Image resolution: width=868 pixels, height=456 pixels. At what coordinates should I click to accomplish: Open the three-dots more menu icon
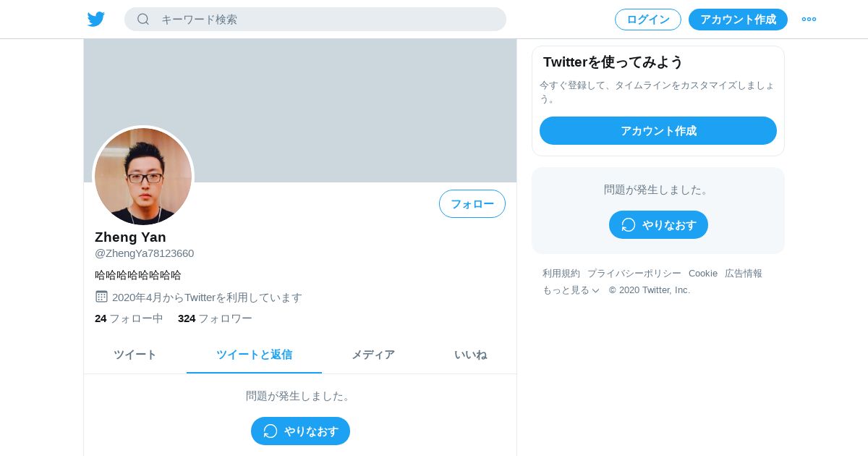[x=809, y=20]
